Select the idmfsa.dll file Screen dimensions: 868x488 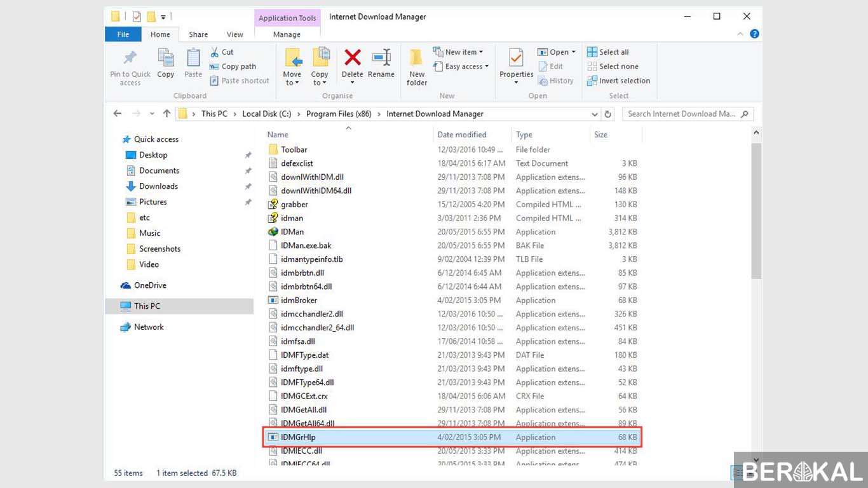298,341
